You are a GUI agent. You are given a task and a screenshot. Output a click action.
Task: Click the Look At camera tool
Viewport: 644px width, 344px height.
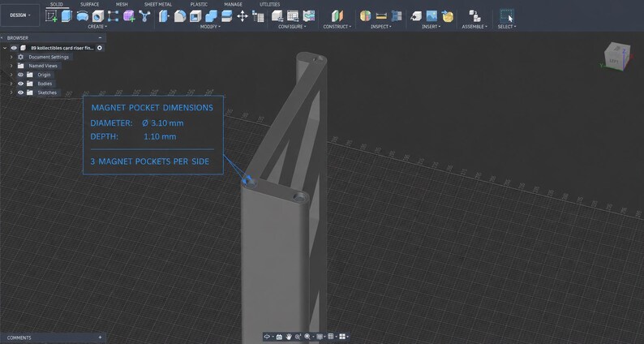(279, 337)
